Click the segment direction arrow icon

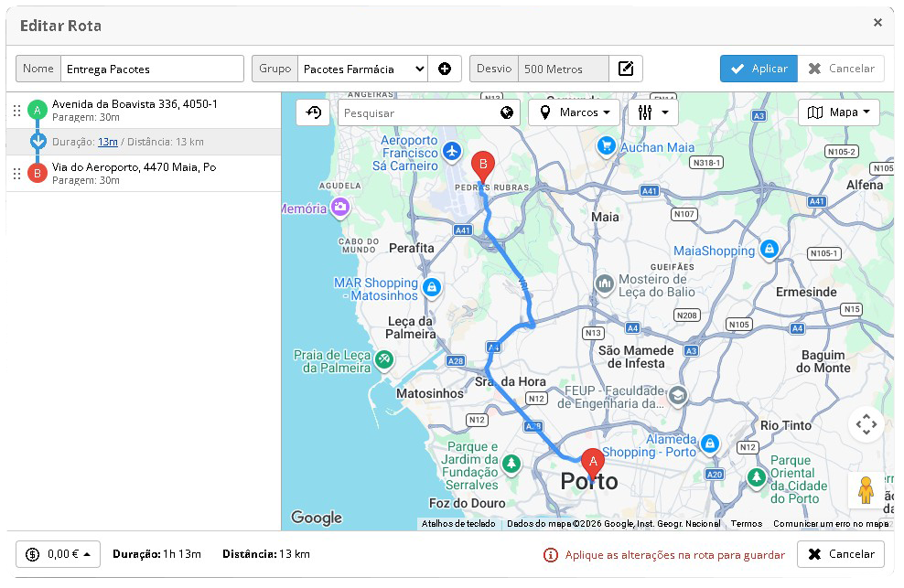(x=38, y=141)
